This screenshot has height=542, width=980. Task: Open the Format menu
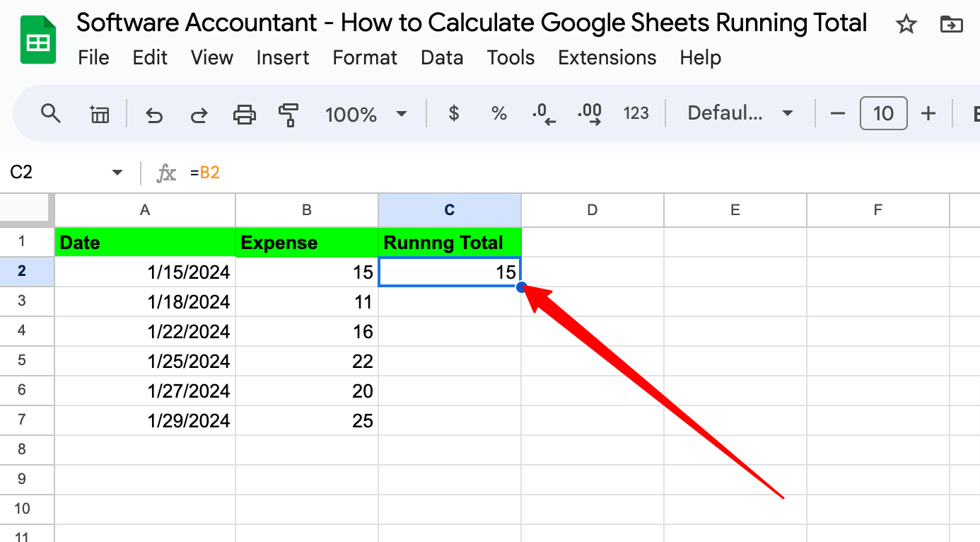365,57
